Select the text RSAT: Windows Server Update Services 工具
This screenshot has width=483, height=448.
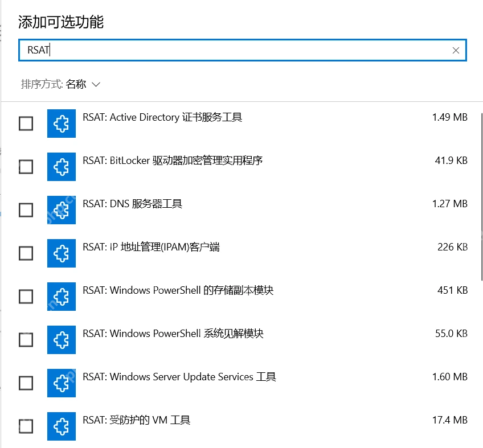coord(179,377)
